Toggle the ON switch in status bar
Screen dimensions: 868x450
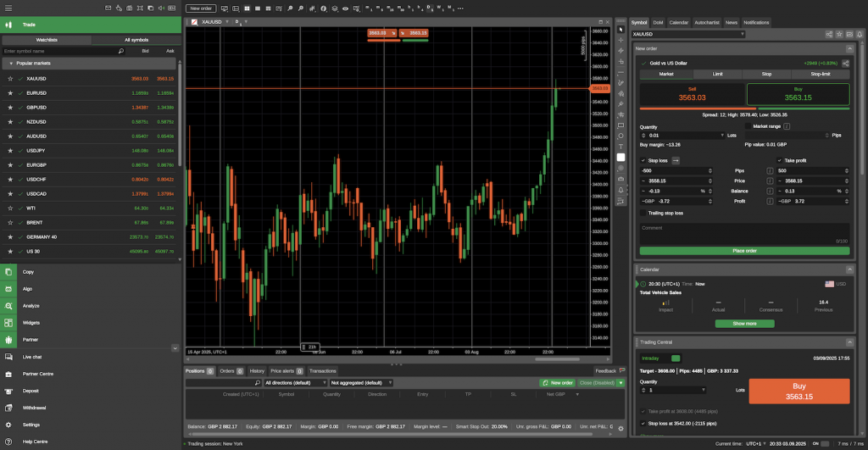(825, 443)
